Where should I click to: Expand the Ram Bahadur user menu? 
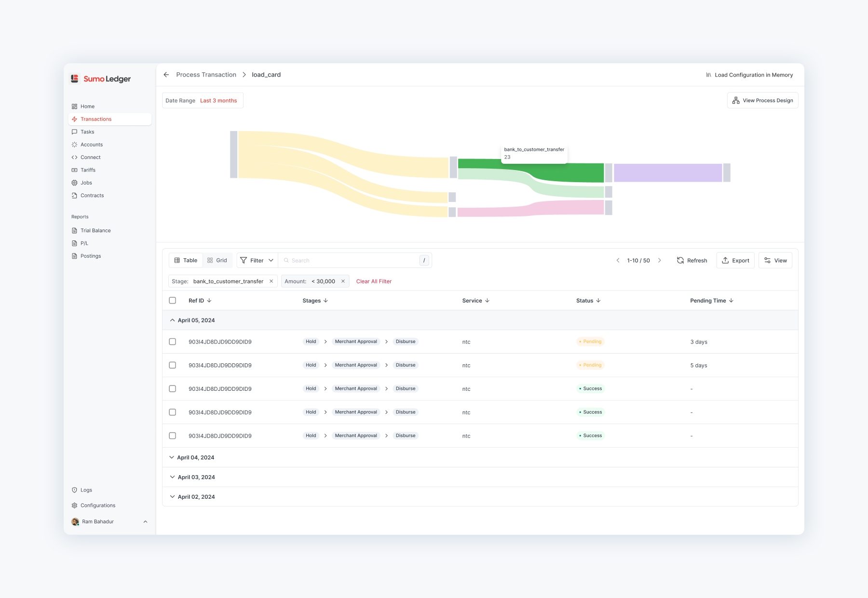[x=145, y=522]
